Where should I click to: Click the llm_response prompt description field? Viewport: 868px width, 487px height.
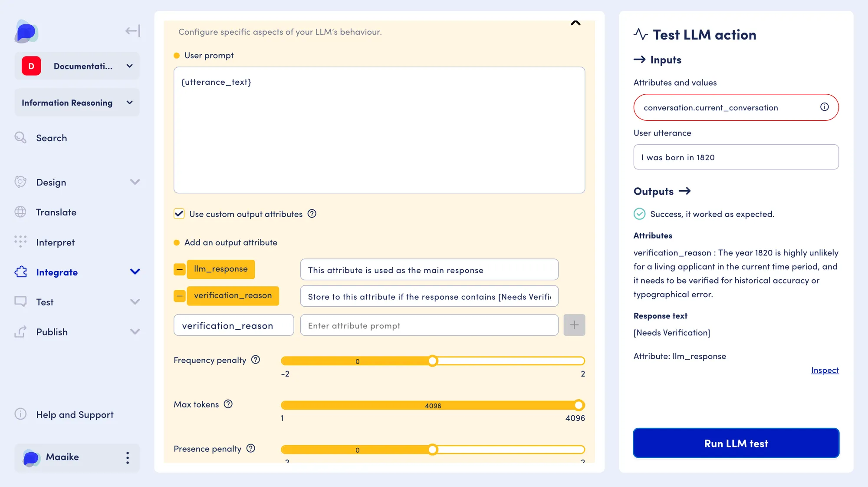(x=429, y=270)
